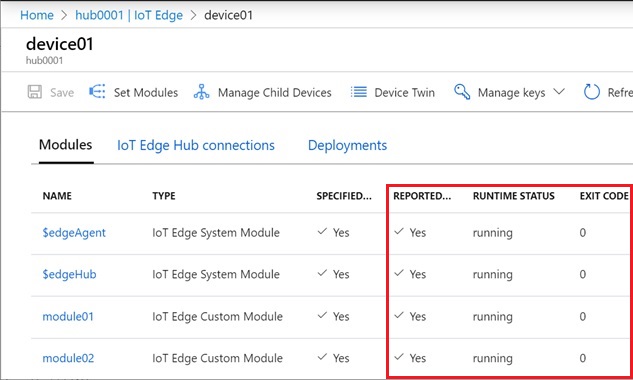
Task: Go to Home breadcrumb link
Action: (37, 15)
